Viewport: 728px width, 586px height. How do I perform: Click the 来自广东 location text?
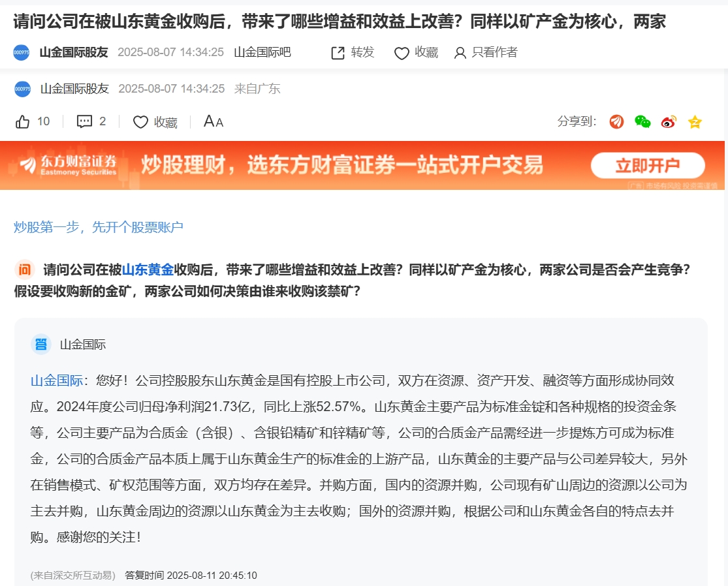point(257,88)
